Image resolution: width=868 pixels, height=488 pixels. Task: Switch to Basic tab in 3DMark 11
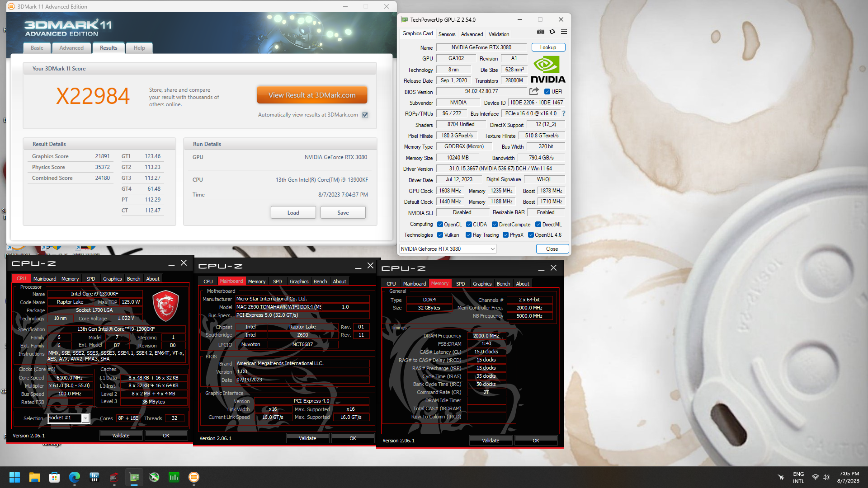tap(37, 48)
